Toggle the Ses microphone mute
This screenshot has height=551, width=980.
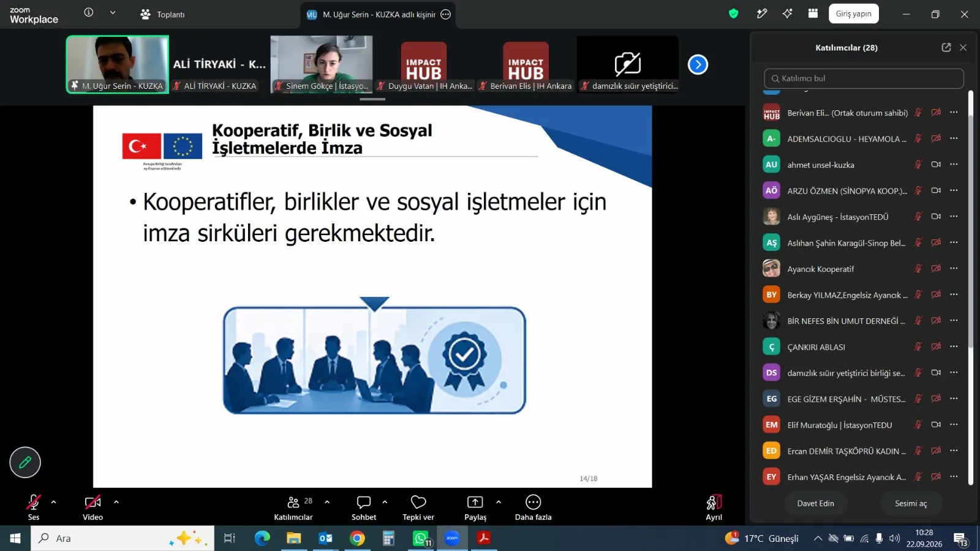coord(34,502)
